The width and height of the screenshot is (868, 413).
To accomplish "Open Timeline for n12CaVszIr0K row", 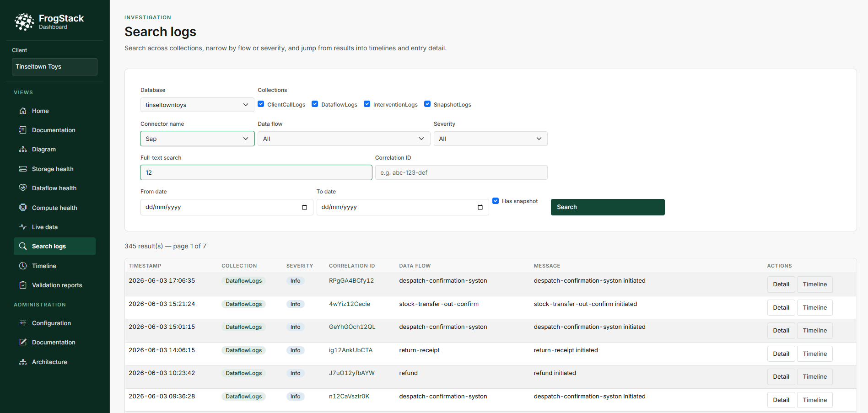I will [x=814, y=400].
